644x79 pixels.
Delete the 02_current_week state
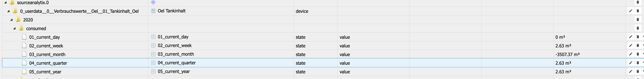pos(638,45)
